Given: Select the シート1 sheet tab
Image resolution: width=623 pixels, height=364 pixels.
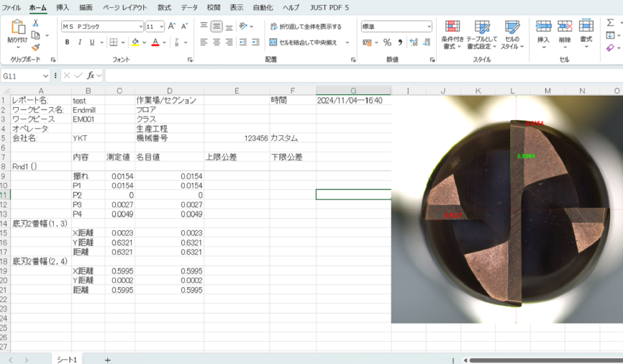Looking at the screenshot, I should pyautogui.click(x=67, y=359).
